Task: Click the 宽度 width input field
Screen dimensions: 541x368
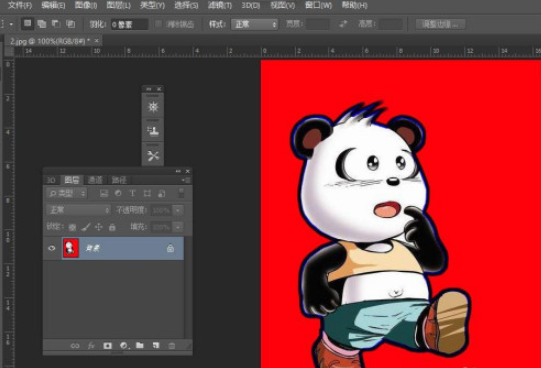Action: click(x=318, y=24)
